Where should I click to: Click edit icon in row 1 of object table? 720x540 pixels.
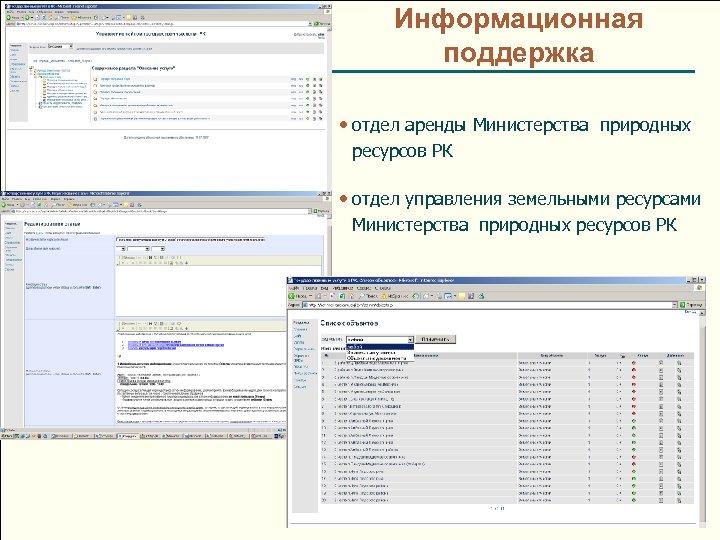coord(661,363)
